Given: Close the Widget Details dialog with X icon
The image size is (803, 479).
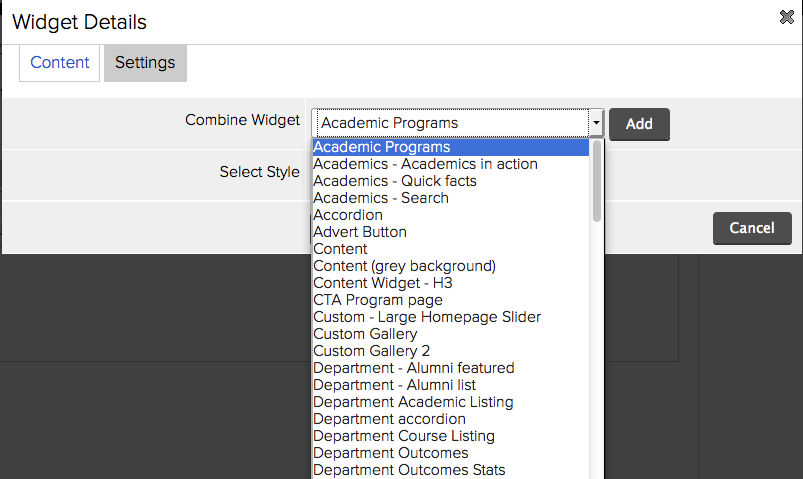Looking at the screenshot, I should click(x=786, y=17).
